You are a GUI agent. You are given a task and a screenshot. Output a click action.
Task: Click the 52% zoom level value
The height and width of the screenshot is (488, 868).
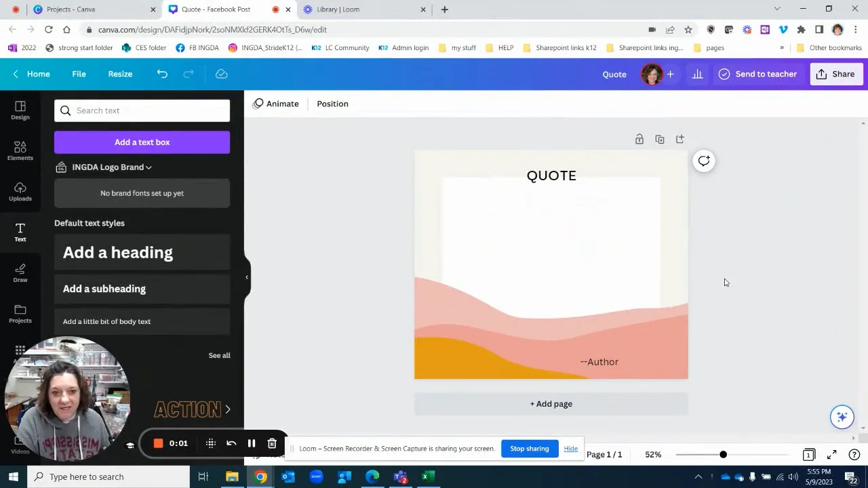point(653,455)
